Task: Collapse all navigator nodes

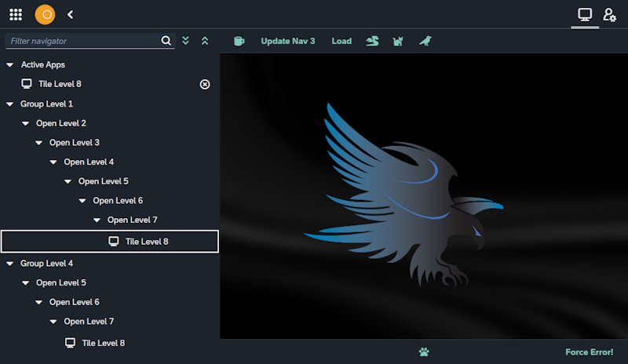Action: click(x=205, y=41)
